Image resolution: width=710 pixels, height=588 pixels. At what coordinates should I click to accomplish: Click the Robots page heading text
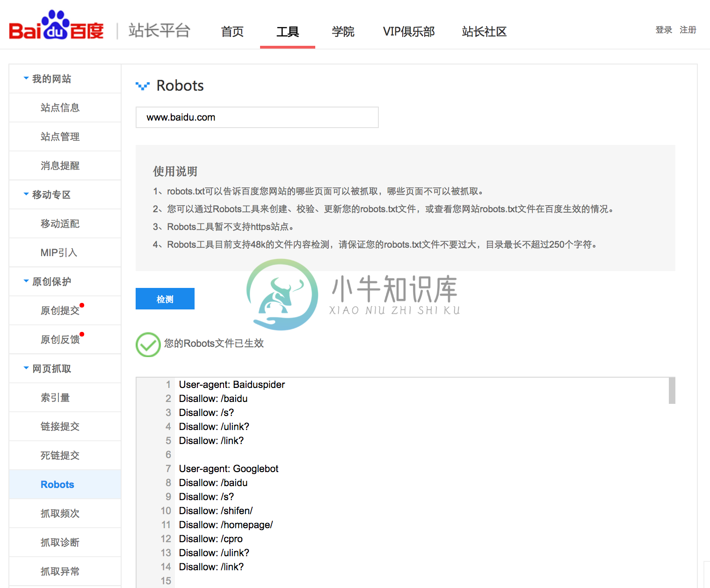point(180,86)
